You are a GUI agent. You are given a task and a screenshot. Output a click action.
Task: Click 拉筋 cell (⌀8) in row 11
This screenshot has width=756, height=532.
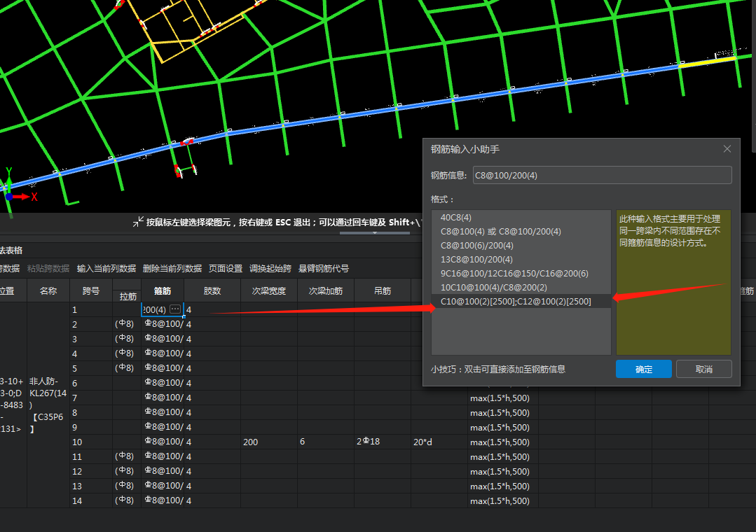click(x=128, y=456)
